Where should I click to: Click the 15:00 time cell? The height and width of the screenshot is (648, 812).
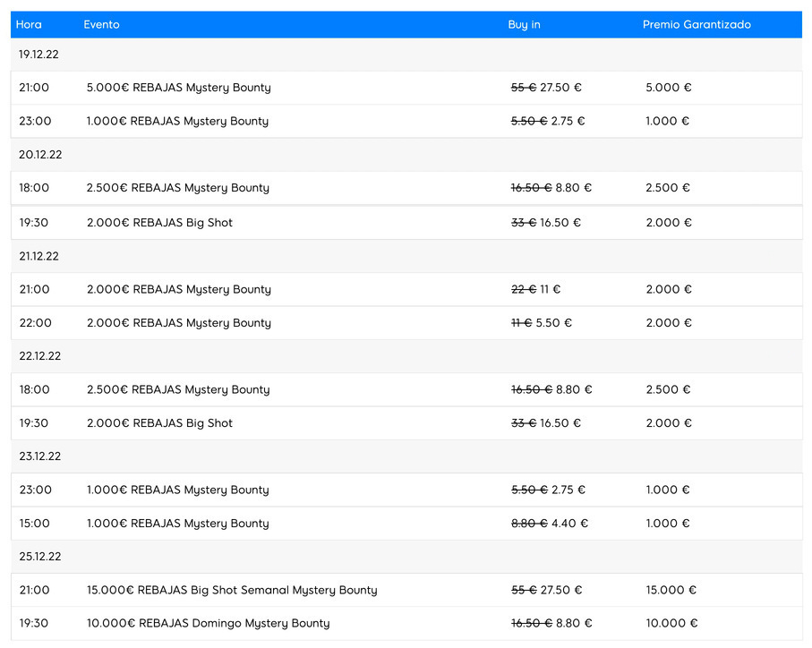click(35, 524)
